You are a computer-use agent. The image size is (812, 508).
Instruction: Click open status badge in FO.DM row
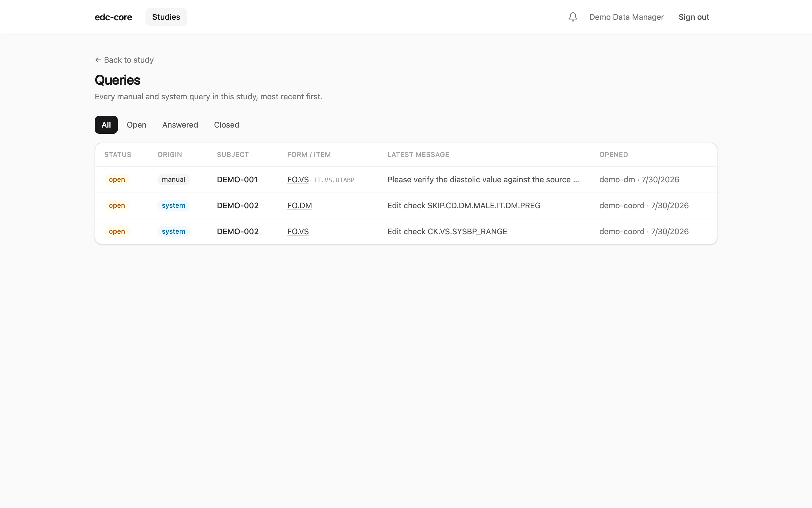pos(117,205)
